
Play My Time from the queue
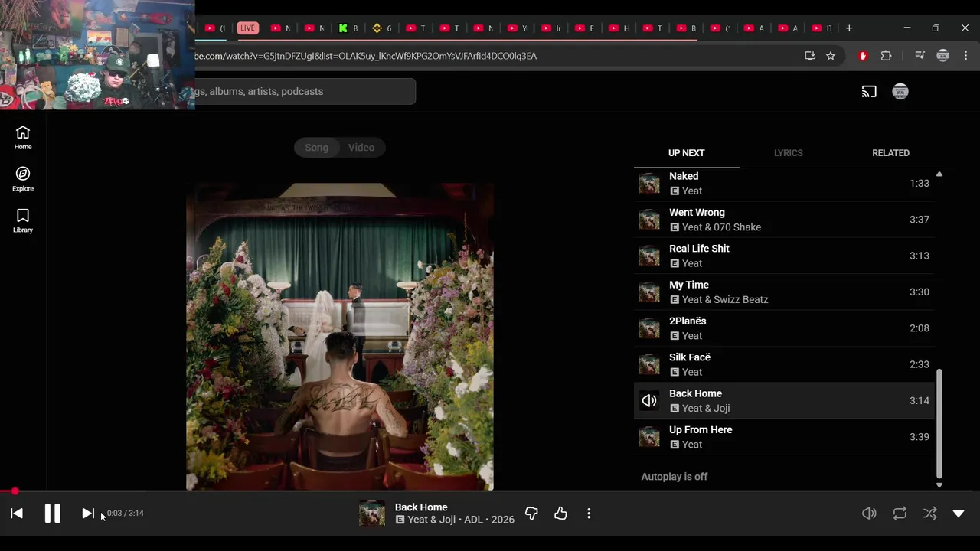pyautogui.click(x=784, y=292)
